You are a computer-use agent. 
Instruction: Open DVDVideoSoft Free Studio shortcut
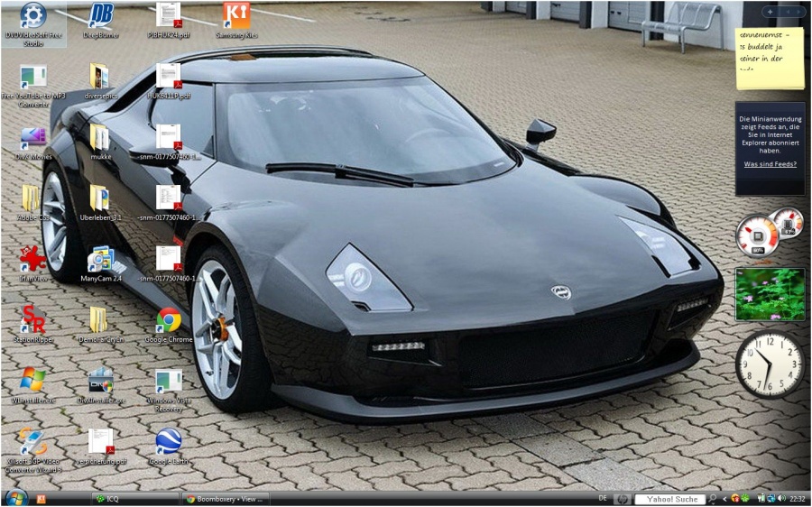click(x=32, y=16)
